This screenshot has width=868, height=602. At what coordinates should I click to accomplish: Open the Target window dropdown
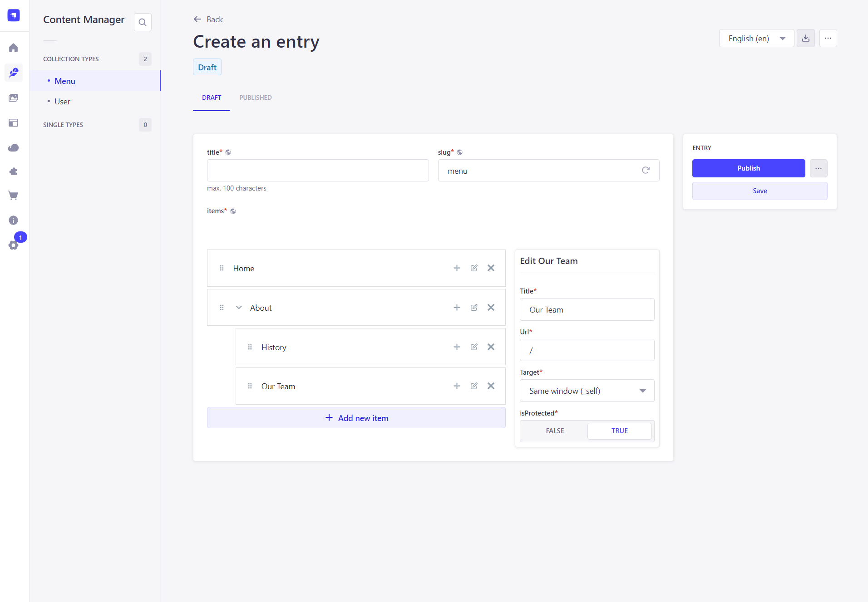(587, 391)
